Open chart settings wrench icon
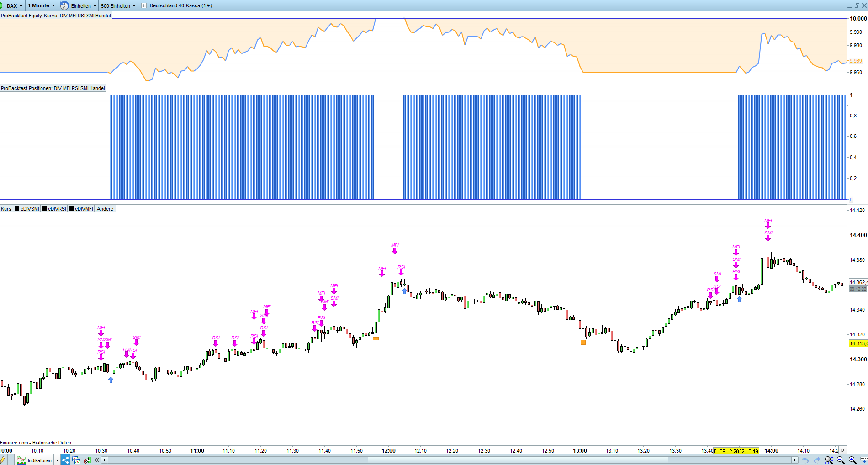The image size is (868, 465). click(x=87, y=460)
